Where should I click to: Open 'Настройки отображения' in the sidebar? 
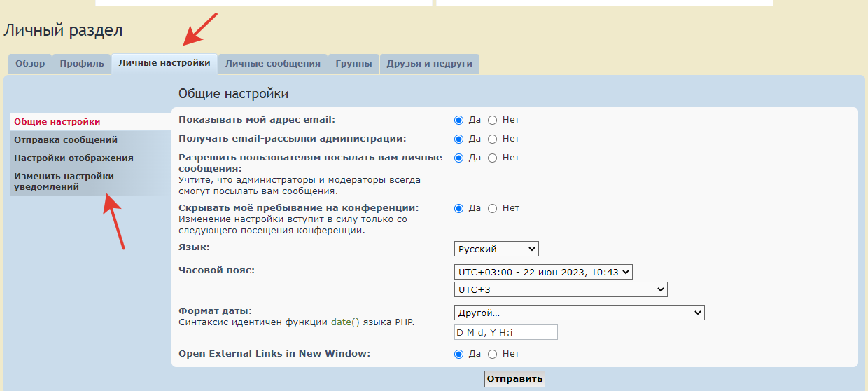73,158
